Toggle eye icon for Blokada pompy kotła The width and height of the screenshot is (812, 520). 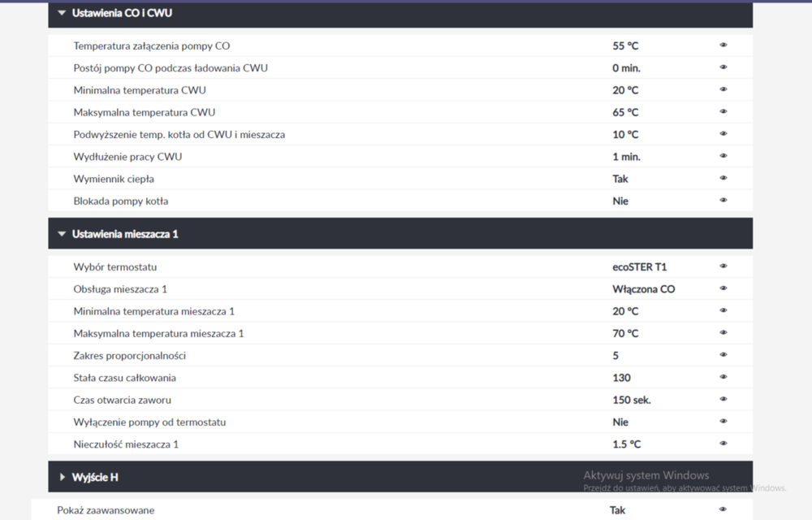click(x=723, y=201)
